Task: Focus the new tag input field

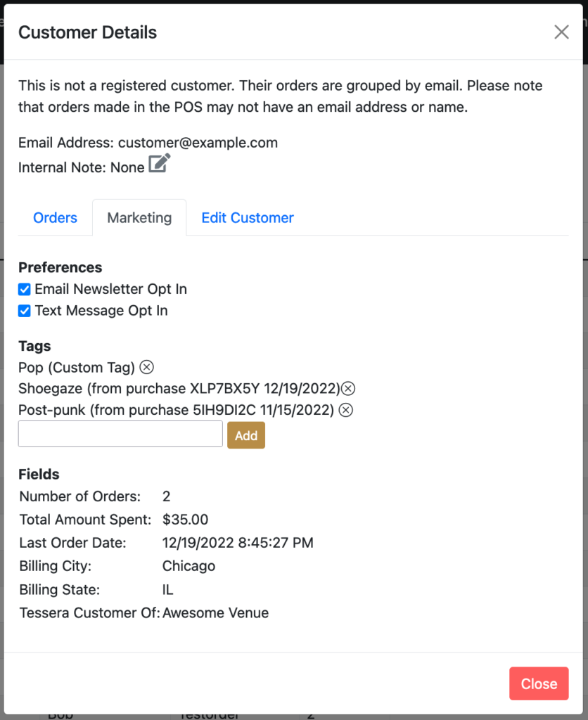Action: pos(120,434)
